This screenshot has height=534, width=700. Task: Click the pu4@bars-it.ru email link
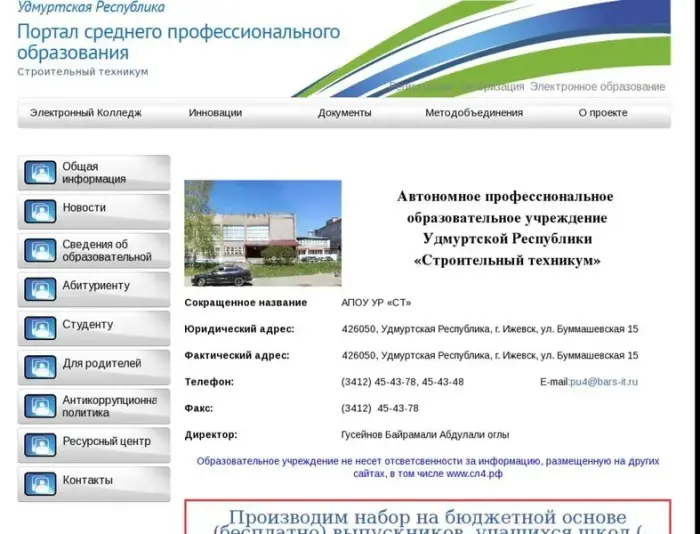coord(603,382)
